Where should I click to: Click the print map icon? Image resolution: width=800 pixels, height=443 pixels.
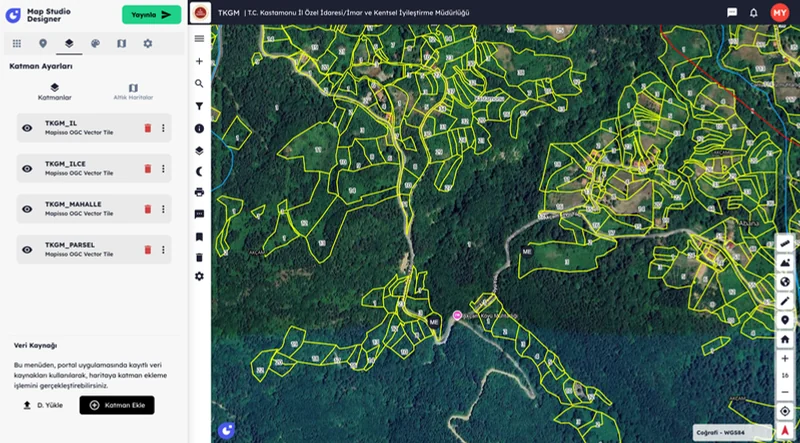(x=199, y=192)
